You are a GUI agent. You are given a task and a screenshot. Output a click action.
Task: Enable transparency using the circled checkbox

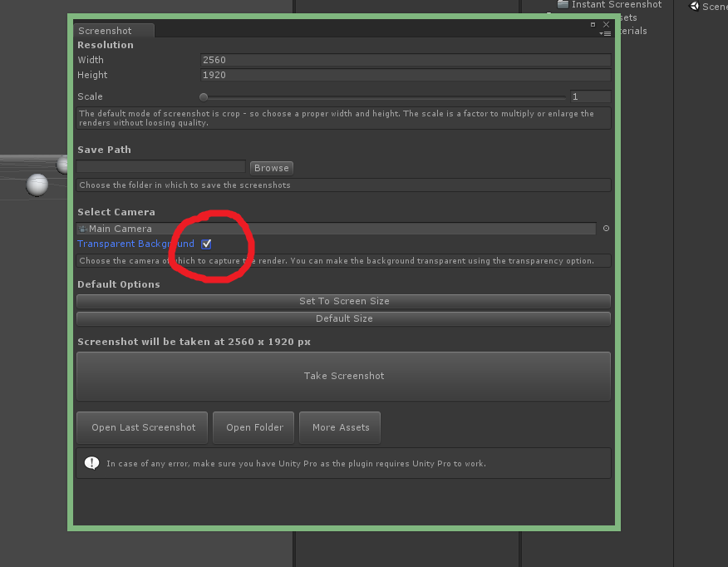[x=206, y=244]
